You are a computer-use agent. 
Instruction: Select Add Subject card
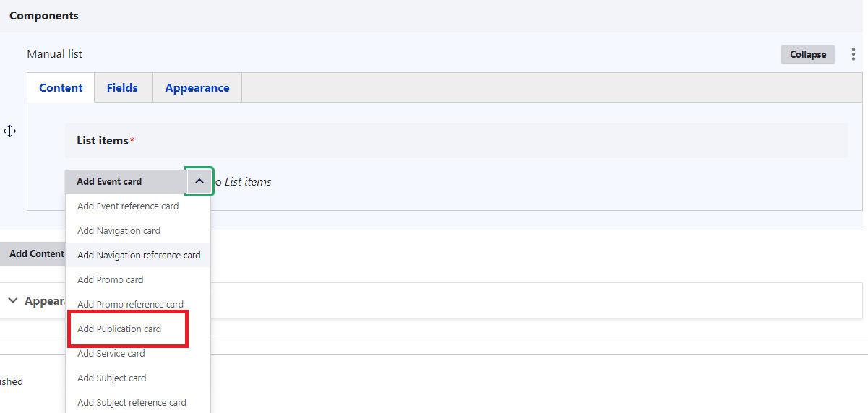click(111, 378)
